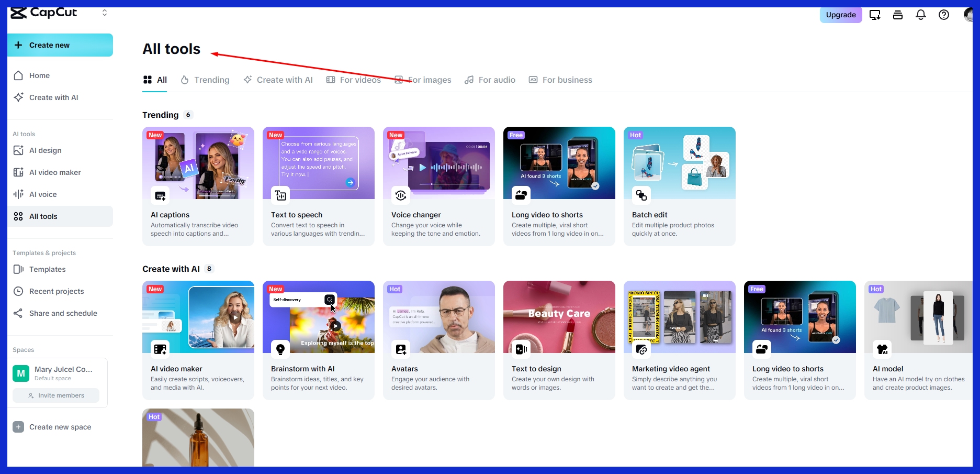Click Create new space

[60, 427]
